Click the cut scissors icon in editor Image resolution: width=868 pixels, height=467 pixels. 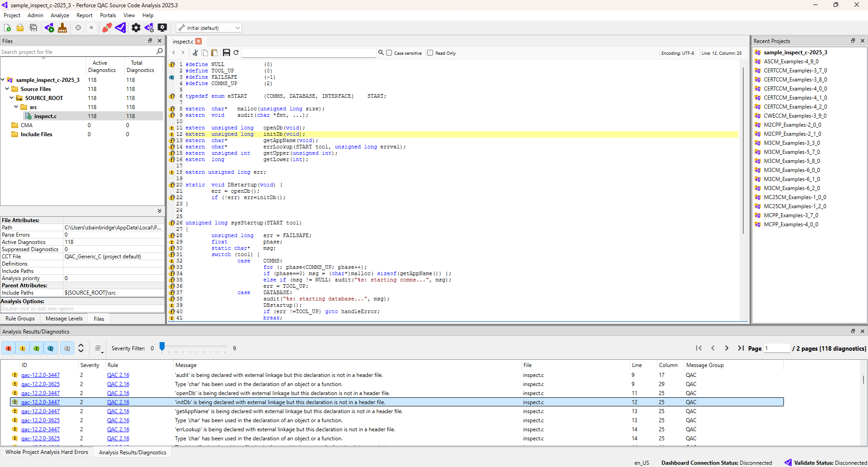coord(195,53)
